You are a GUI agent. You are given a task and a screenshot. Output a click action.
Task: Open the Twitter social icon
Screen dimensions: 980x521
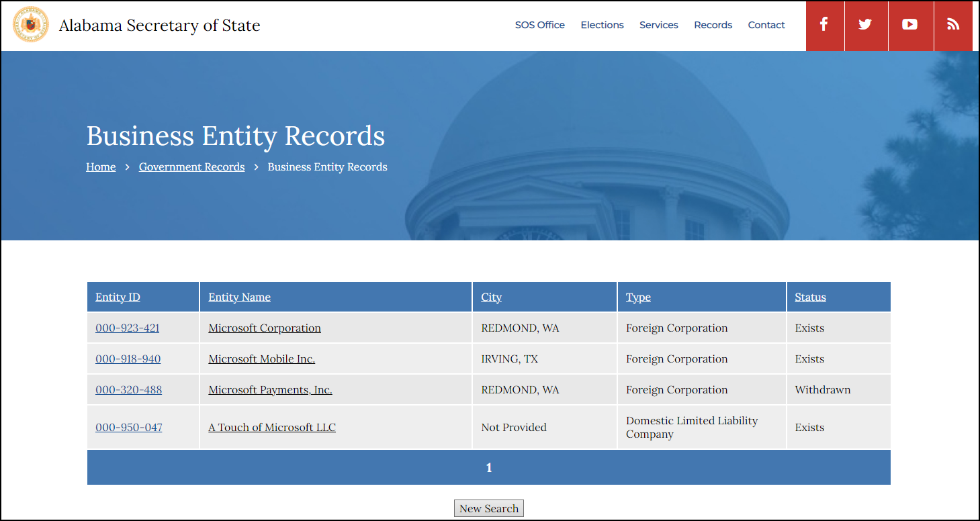pyautogui.click(x=865, y=25)
